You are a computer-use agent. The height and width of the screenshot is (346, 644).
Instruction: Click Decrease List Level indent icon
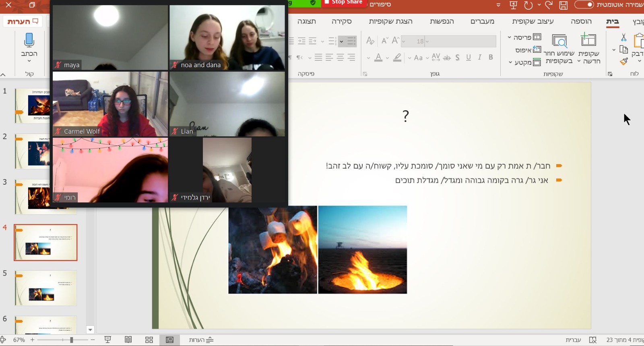click(x=312, y=41)
